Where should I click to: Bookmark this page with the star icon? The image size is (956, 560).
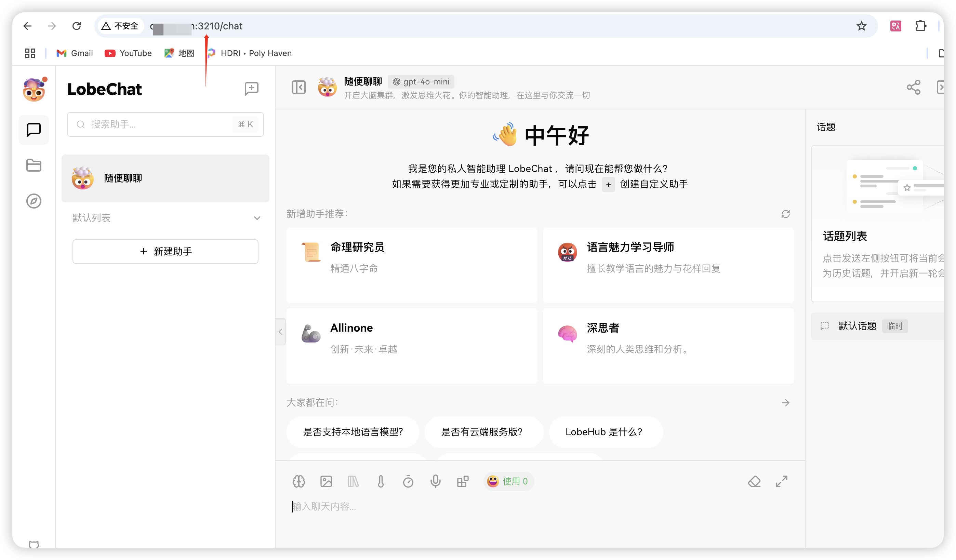coord(861,26)
